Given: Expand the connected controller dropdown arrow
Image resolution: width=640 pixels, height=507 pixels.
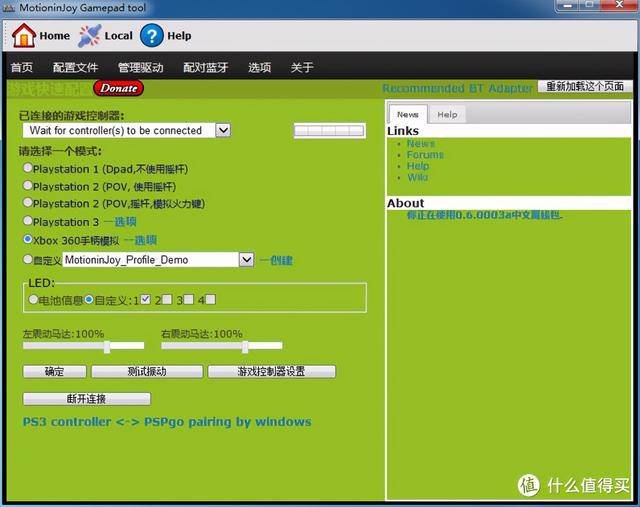Looking at the screenshot, I should click(223, 130).
